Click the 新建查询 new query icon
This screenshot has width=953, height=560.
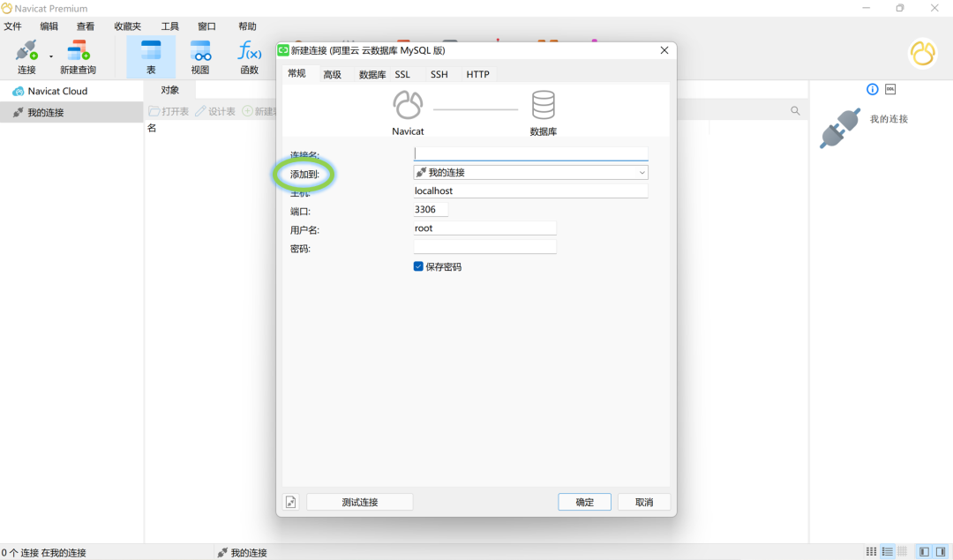click(78, 57)
